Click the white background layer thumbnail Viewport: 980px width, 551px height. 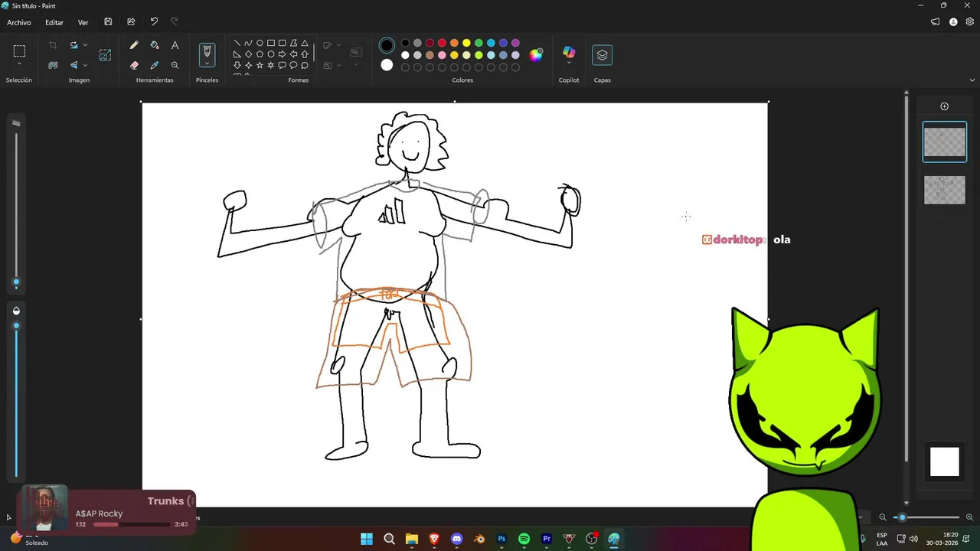944,461
